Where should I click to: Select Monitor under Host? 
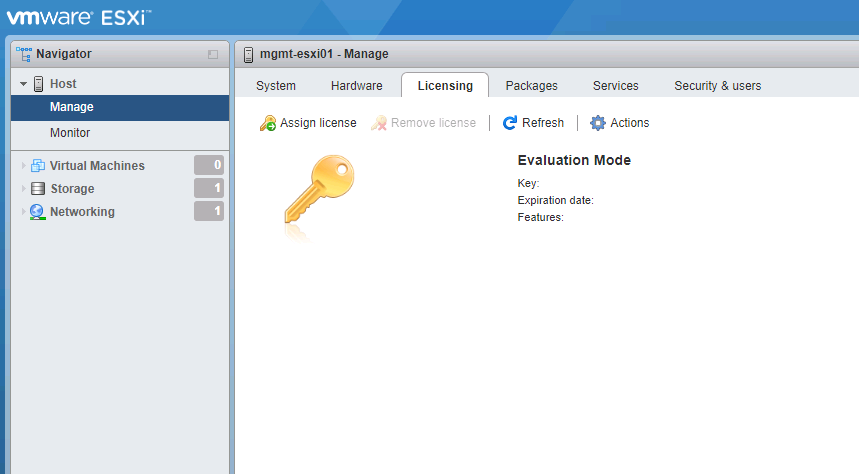tap(120, 133)
